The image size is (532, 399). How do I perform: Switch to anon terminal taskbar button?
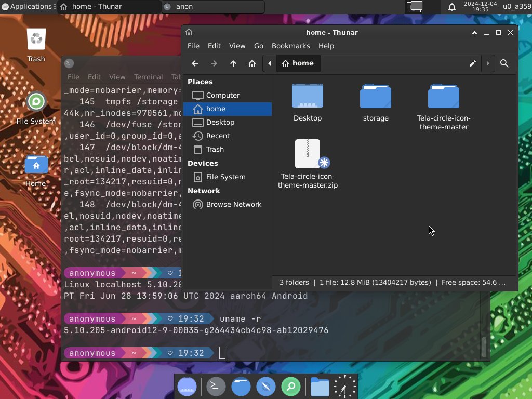[213, 6]
